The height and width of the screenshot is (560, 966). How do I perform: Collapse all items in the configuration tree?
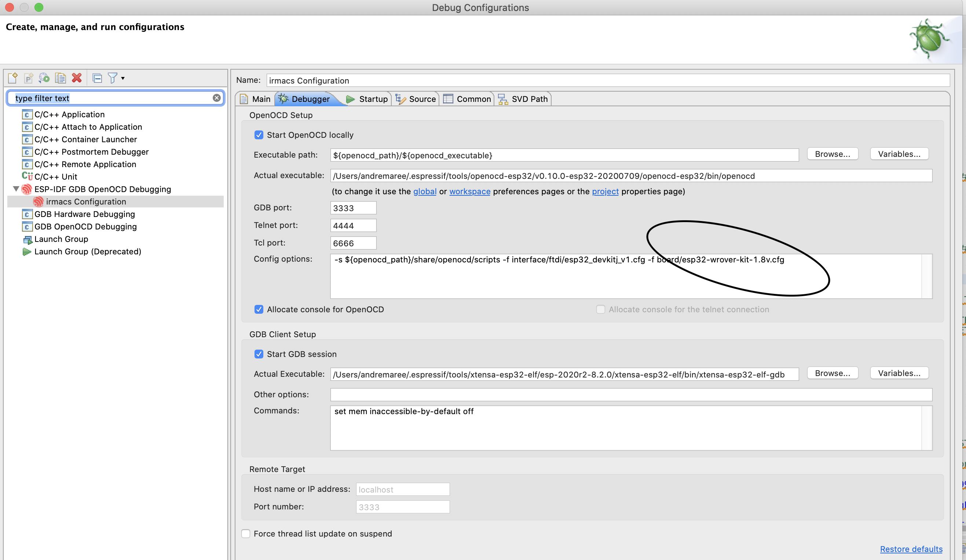[x=97, y=78]
